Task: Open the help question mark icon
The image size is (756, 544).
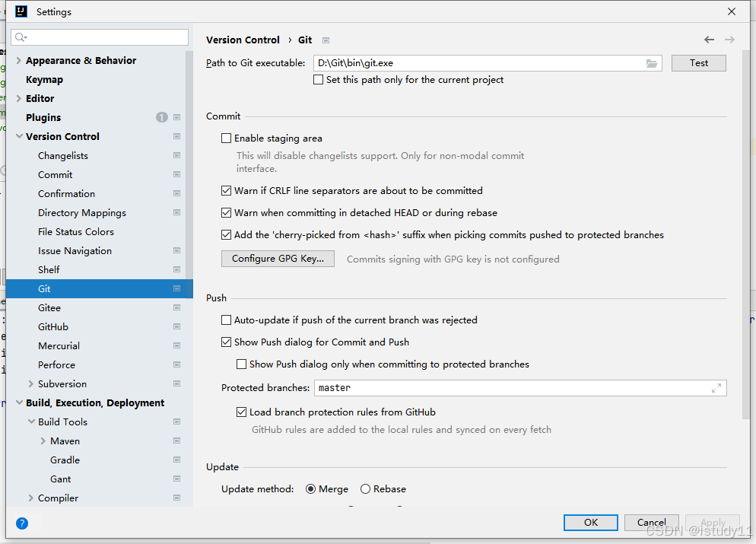Action: tap(22, 523)
